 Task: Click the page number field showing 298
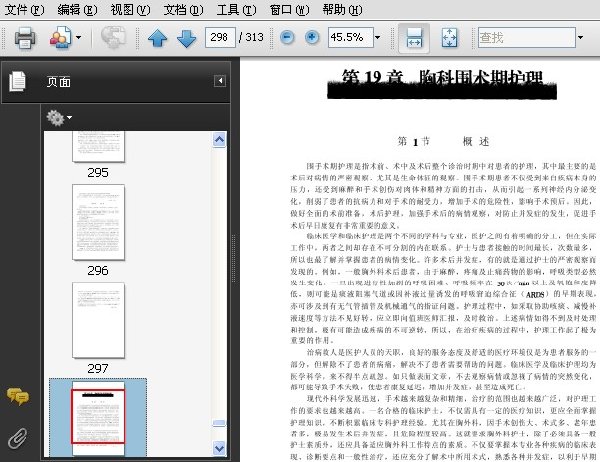(x=220, y=37)
